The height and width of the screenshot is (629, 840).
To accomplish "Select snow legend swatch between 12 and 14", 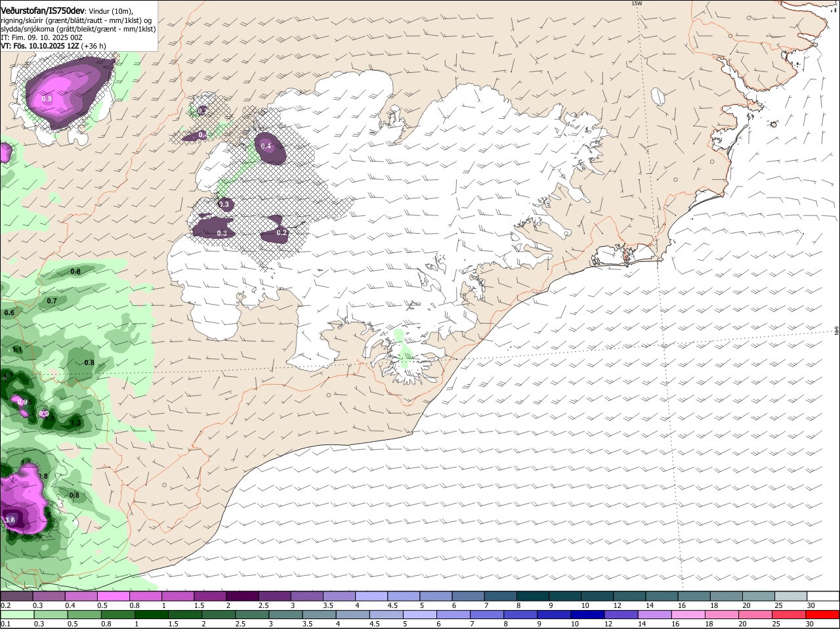I will (630, 596).
